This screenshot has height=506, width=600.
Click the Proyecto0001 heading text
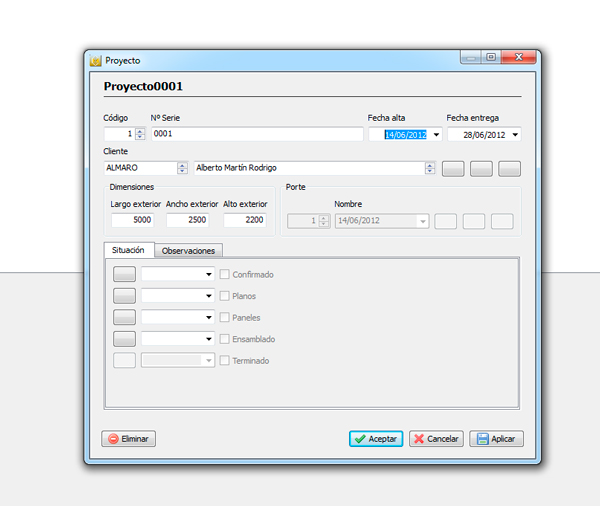143,87
